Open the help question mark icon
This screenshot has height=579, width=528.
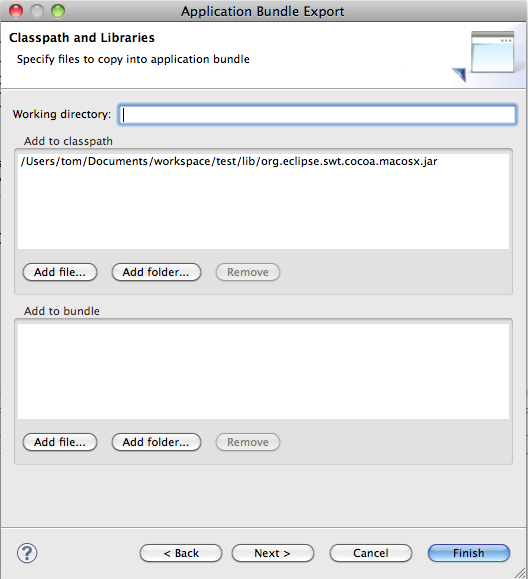pos(27,553)
